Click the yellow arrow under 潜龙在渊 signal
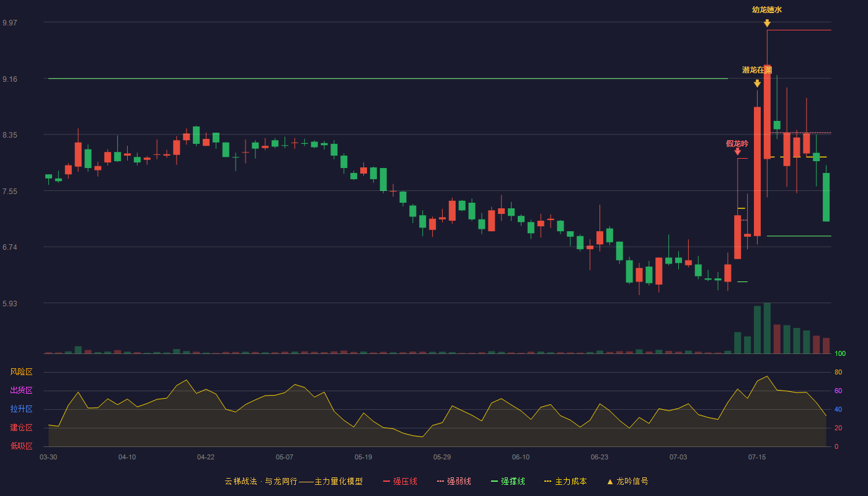Screen dimensions: 868x496 click(757, 84)
